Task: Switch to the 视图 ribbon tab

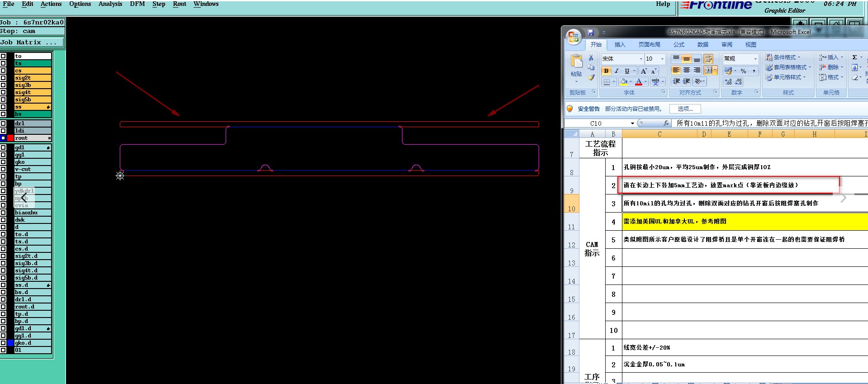Action: coord(751,44)
